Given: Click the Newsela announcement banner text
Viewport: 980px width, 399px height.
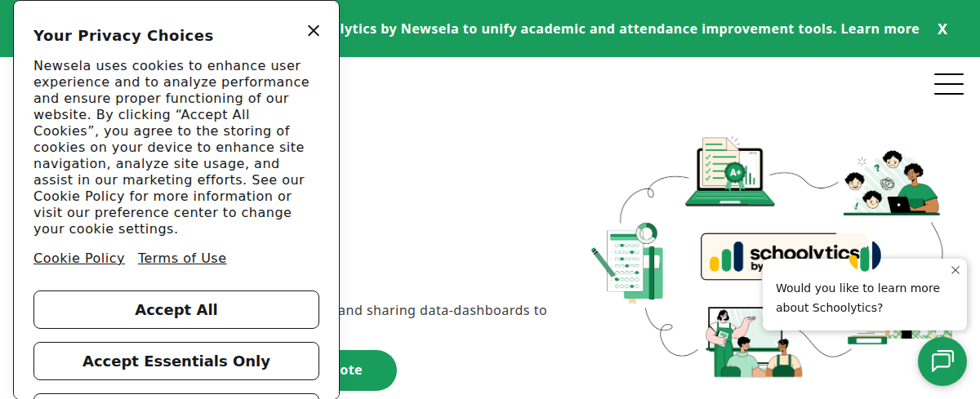Looking at the screenshot, I should tap(588, 29).
